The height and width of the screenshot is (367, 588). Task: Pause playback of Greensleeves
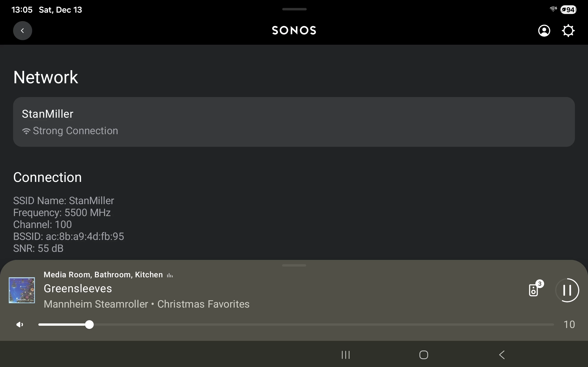coord(567,290)
